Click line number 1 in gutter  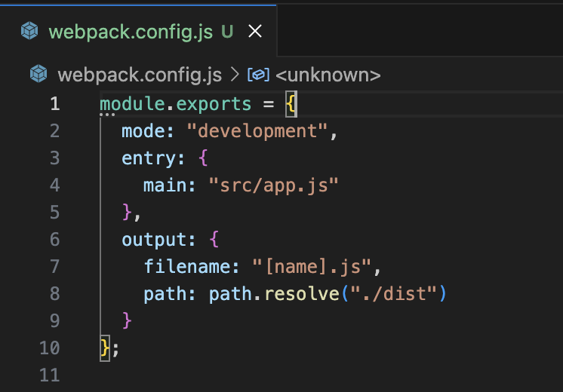54,103
